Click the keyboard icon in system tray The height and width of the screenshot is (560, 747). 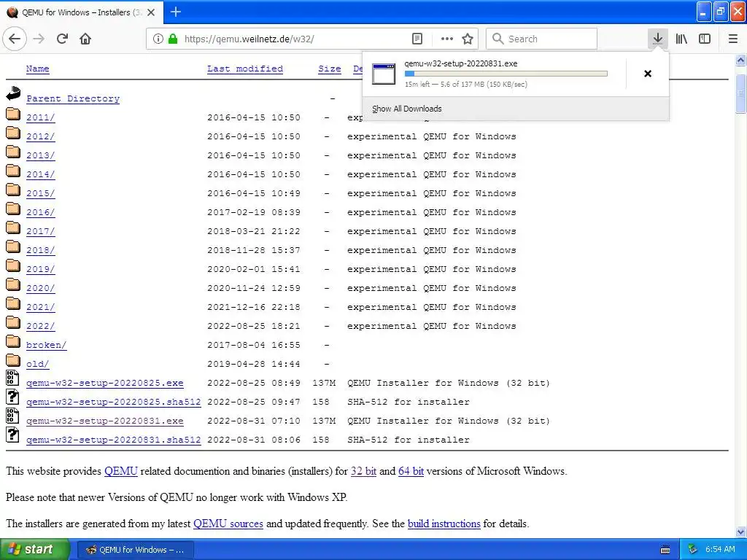click(665, 550)
